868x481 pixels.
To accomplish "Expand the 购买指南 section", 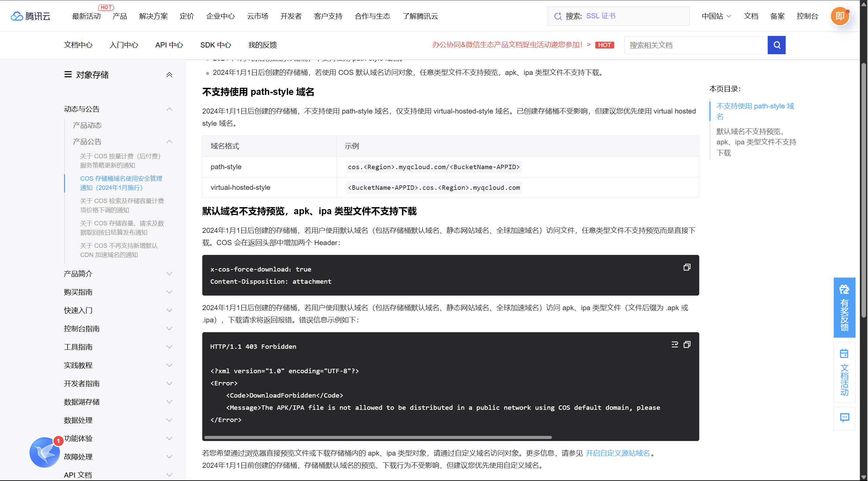I will (x=169, y=292).
